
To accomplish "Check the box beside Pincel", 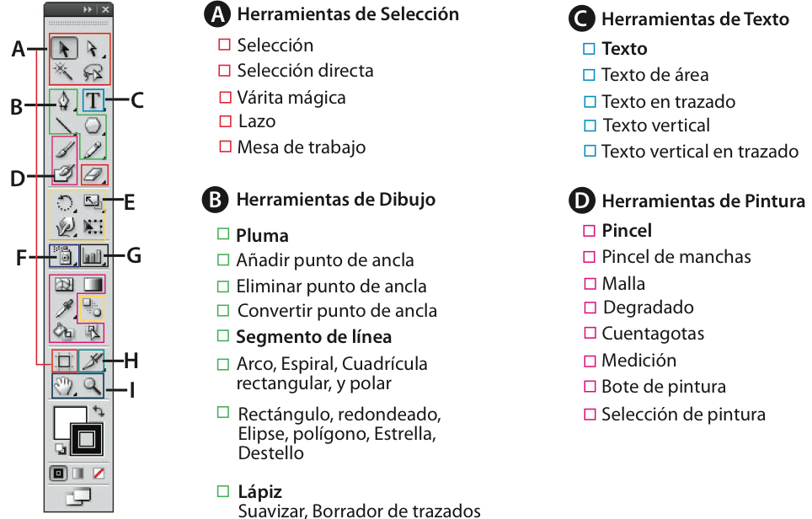I will (590, 230).
